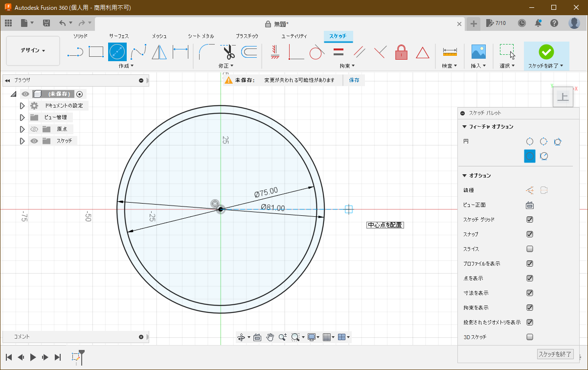Switch to the ソリッド tab
Image resolution: width=588 pixels, height=370 pixels.
click(x=81, y=36)
